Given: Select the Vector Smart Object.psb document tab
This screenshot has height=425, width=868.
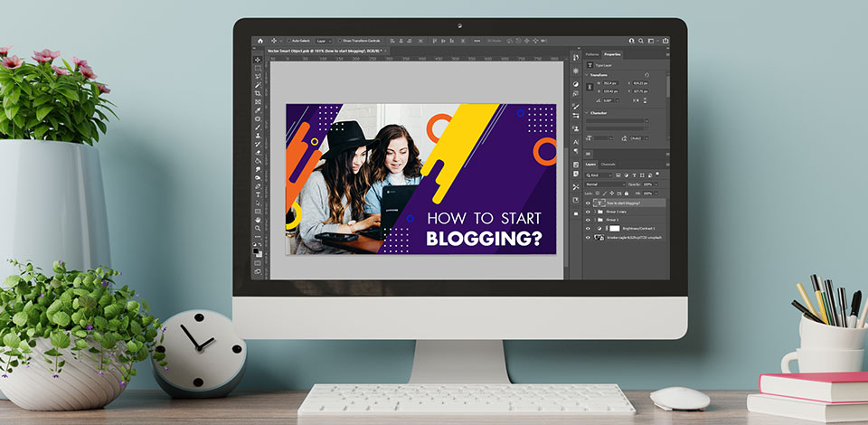Looking at the screenshot, I should [326, 51].
